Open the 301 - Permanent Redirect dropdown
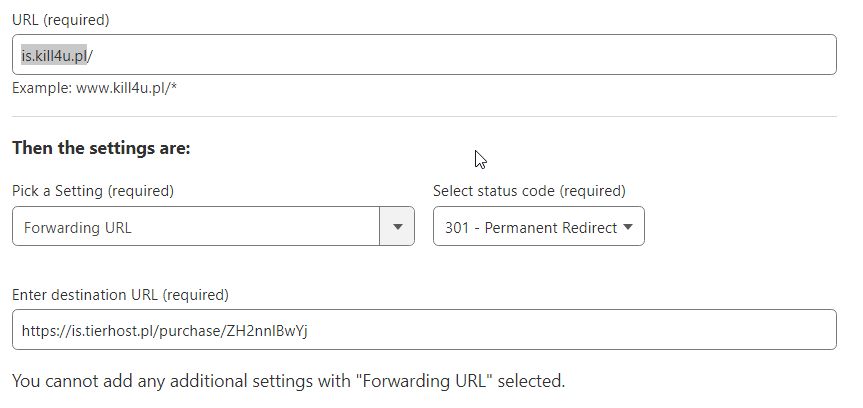Viewport: 863px width, 408px height. [x=538, y=227]
